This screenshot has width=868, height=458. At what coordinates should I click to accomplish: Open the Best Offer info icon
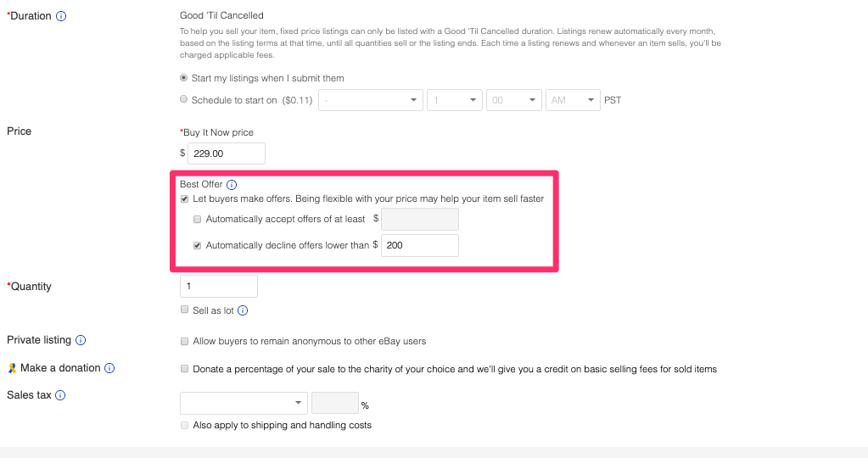[232, 185]
